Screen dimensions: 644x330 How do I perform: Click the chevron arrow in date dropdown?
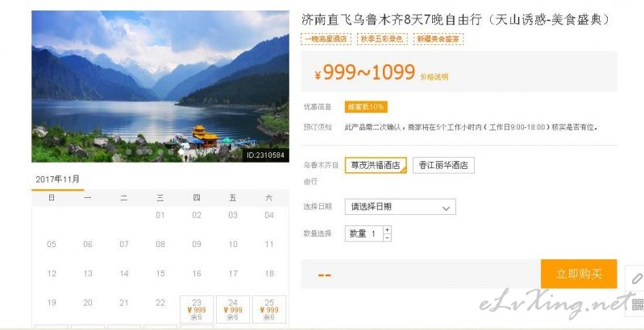click(x=446, y=208)
